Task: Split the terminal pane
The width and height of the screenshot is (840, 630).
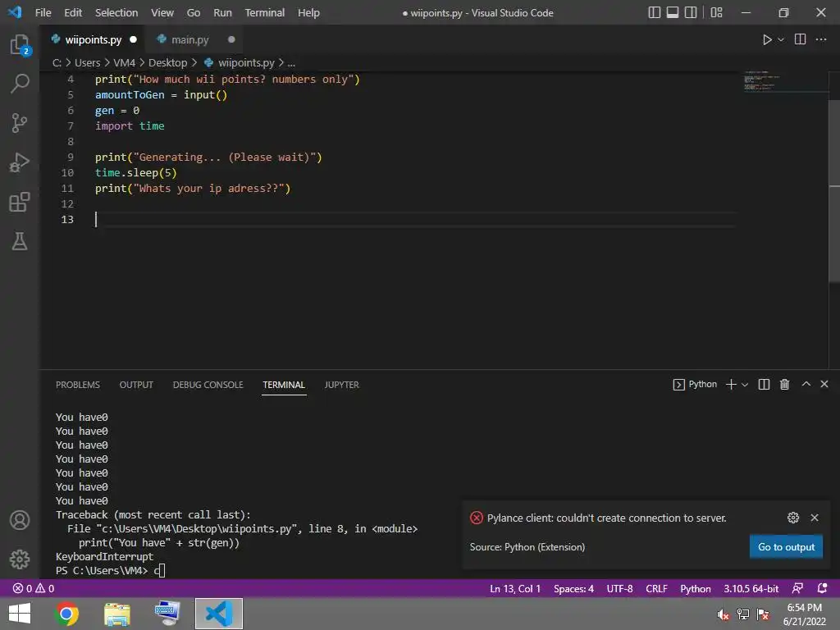Action: coord(764,384)
